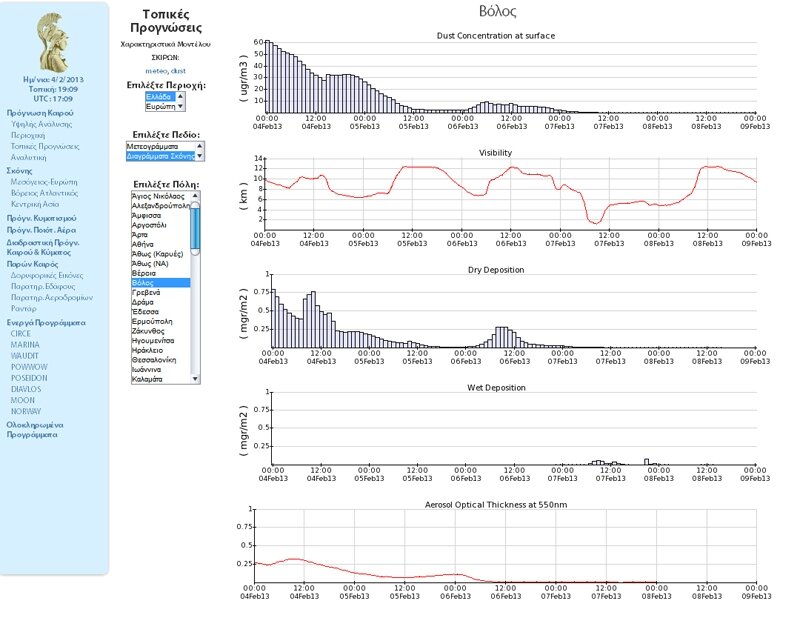
Task: Open Αναλυτική forecast link
Action: (x=28, y=158)
